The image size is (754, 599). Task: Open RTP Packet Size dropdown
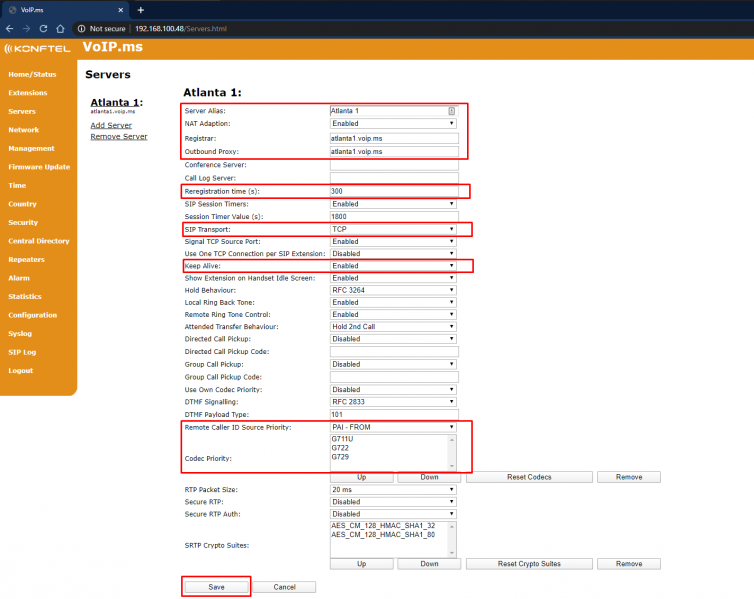pyautogui.click(x=393, y=489)
